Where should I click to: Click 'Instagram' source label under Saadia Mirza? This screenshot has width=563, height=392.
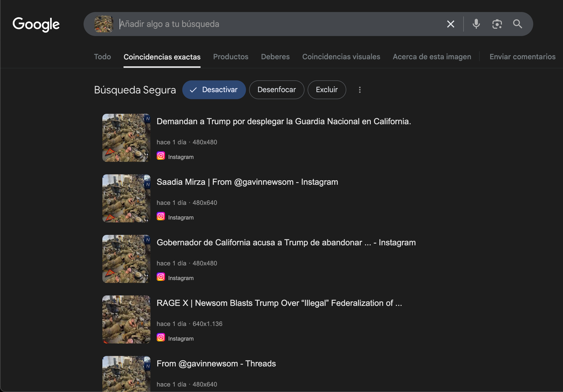pyautogui.click(x=181, y=217)
